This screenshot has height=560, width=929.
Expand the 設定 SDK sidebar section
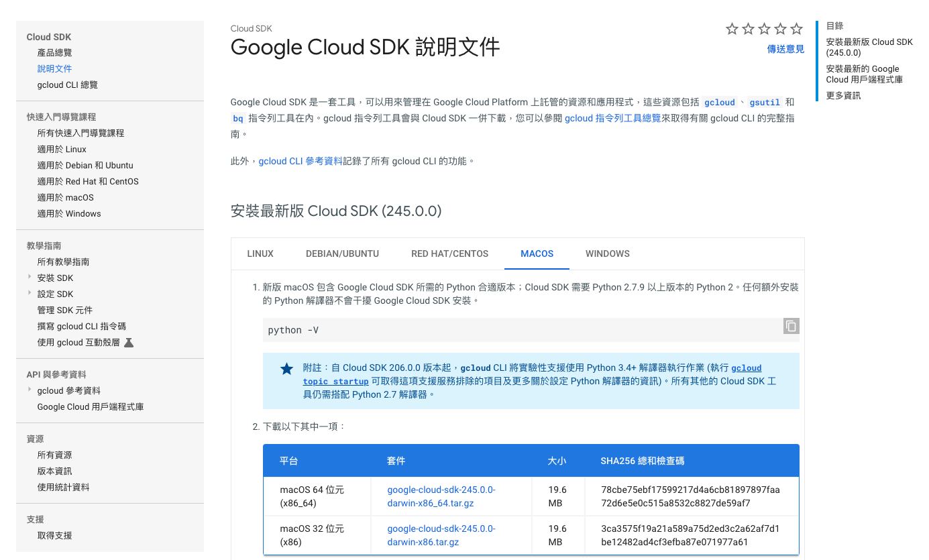point(30,293)
